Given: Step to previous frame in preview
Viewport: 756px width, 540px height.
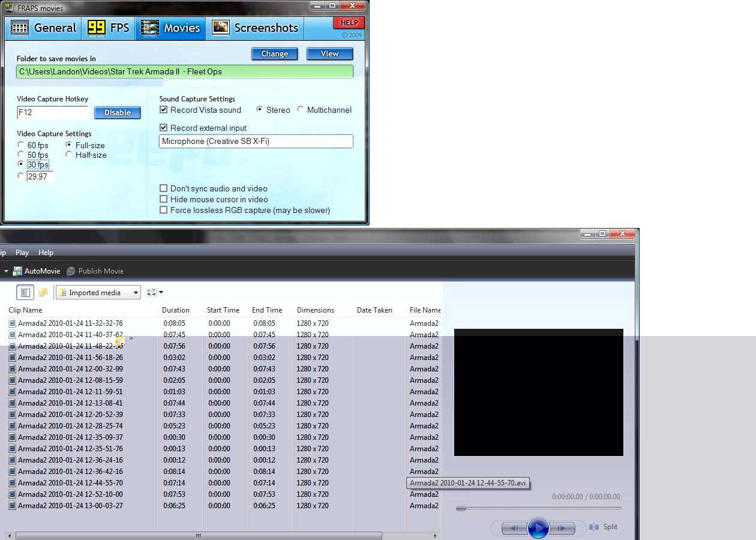Looking at the screenshot, I should (x=514, y=528).
